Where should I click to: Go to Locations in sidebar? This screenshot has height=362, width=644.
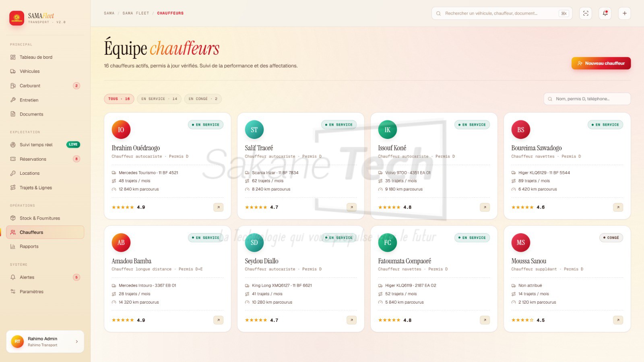pyautogui.click(x=45, y=173)
